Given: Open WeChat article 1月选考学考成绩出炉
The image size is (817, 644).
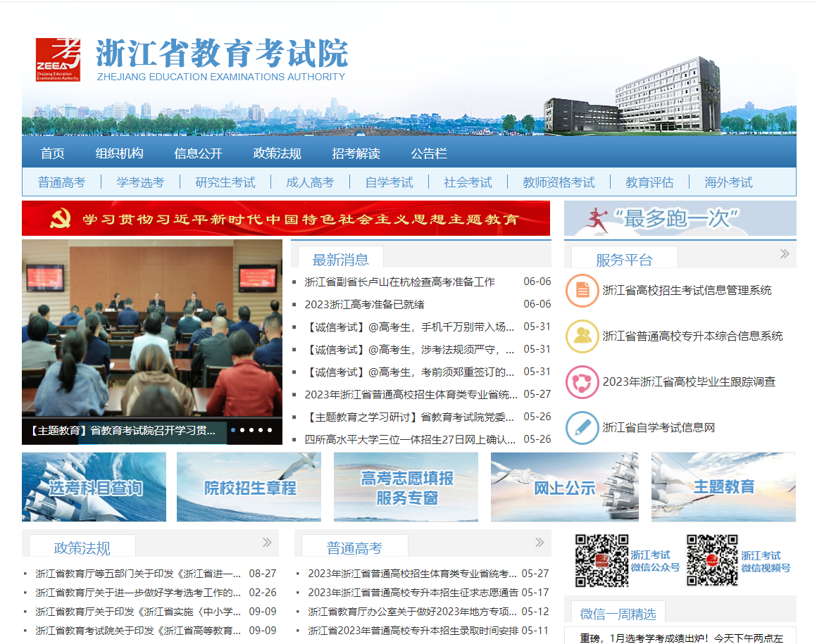Looking at the screenshot, I should click(682, 638).
